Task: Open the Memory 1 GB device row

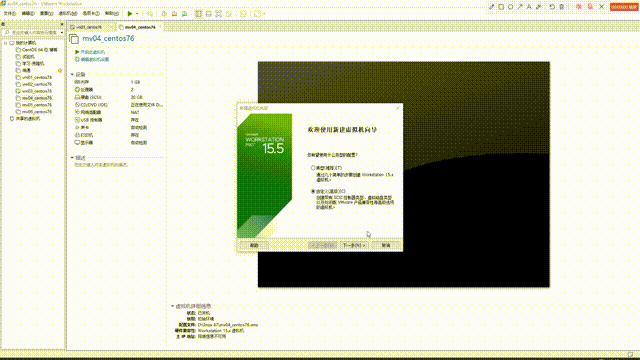Action: tap(118, 82)
